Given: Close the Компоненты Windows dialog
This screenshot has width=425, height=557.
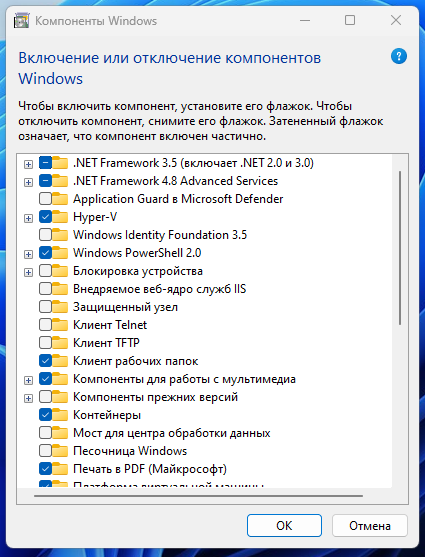Looking at the screenshot, I should 396,20.
